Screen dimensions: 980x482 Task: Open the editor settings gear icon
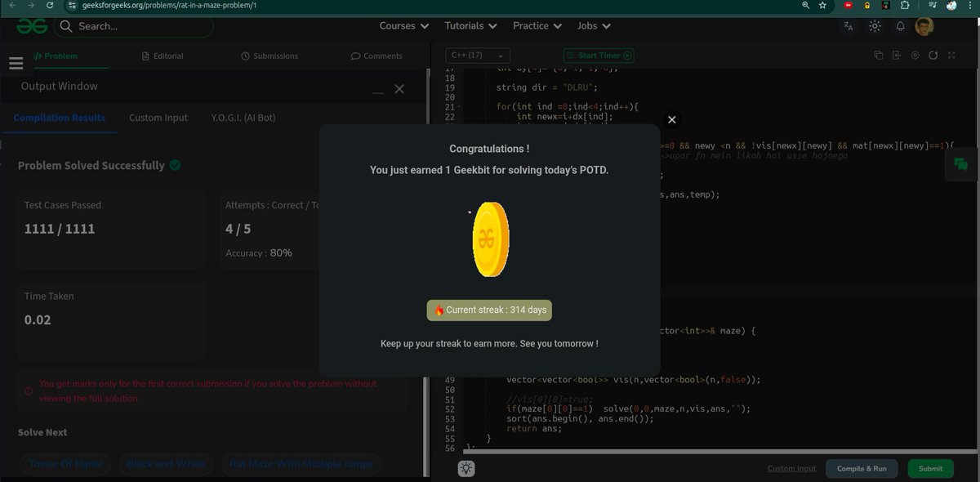(915, 56)
